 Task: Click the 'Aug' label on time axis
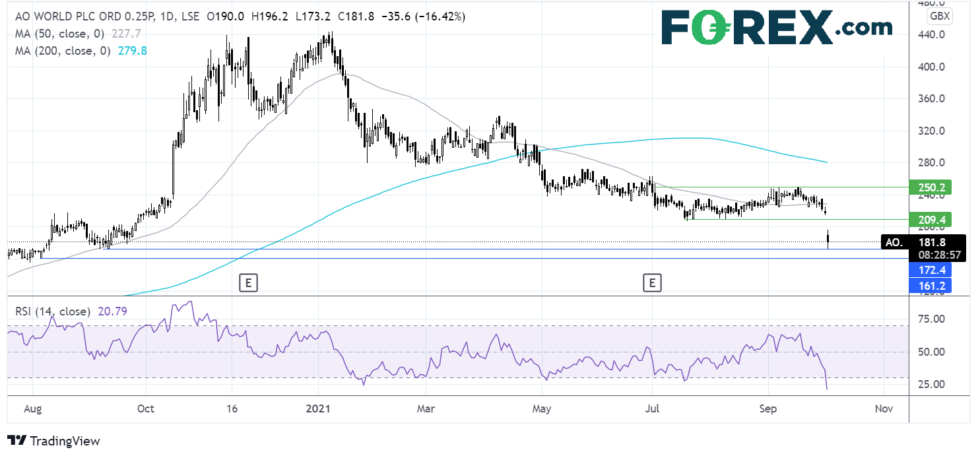coord(34,409)
